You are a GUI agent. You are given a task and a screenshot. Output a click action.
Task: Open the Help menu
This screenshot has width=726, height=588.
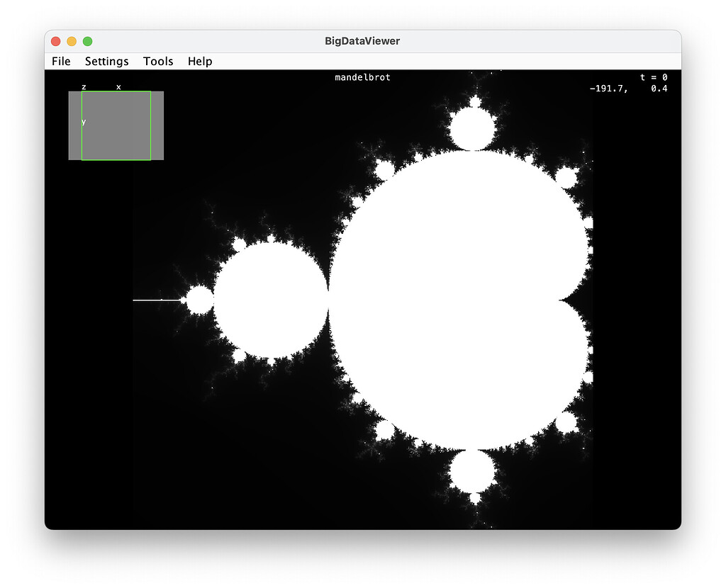pyautogui.click(x=199, y=62)
